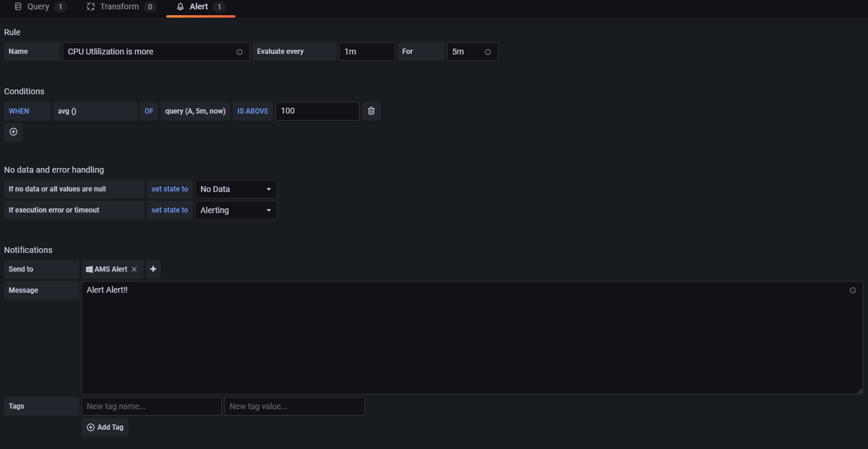Edit the Evaluate every 1m field
Image resolution: width=868 pixels, height=449 pixels.
(367, 52)
